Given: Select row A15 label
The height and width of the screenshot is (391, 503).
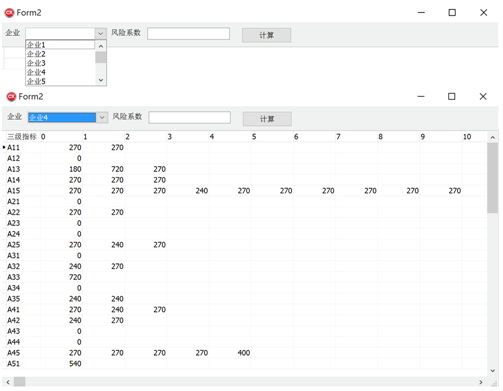Looking at the screenshot, I should pyautogui.click(x=13, y=191).
